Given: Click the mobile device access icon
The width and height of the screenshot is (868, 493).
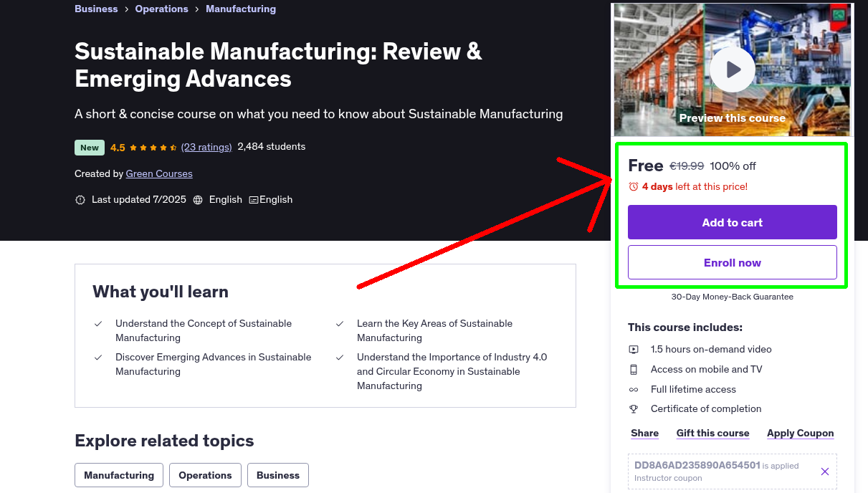Looking at the screenshot, I should click(634, 370).
